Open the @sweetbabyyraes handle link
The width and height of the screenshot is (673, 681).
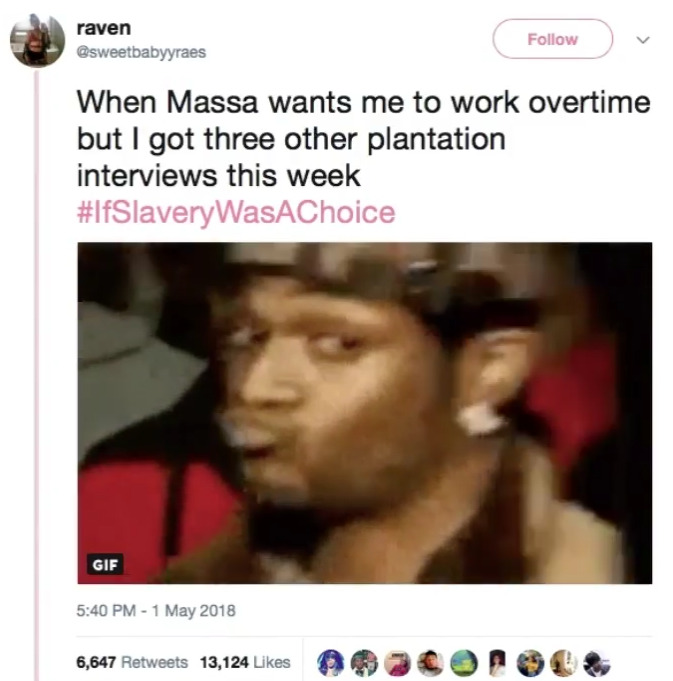(141, 52)
